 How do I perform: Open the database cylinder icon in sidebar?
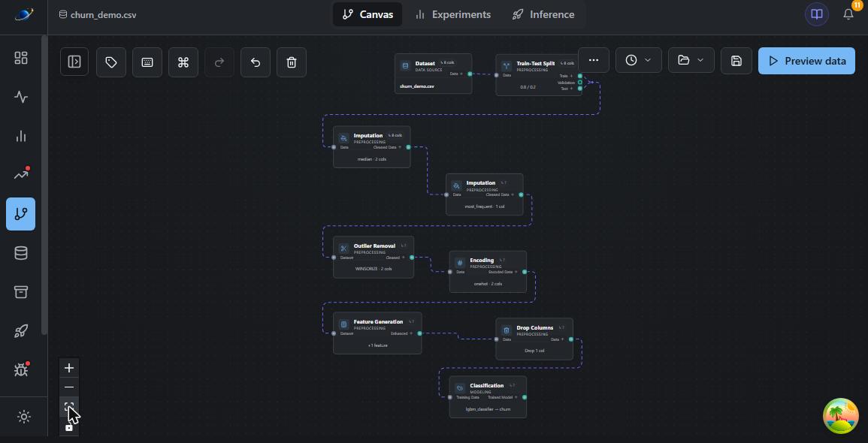20,253
